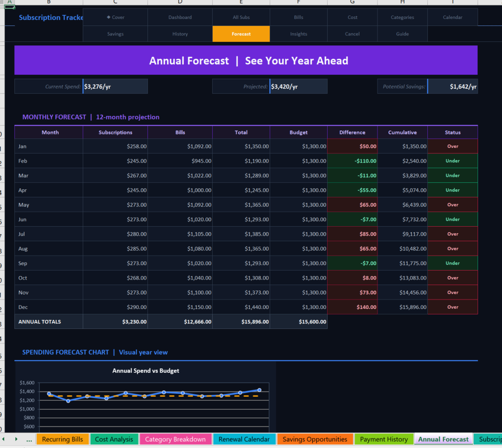This screenshot has width=502, height=448.
Task: Go to the Dashboard navigation button
Action: point(180,17)
